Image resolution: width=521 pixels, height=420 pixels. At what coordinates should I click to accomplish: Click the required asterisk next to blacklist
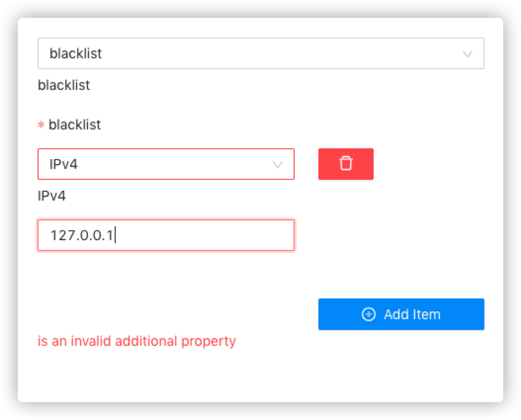[x=42, y=125]
